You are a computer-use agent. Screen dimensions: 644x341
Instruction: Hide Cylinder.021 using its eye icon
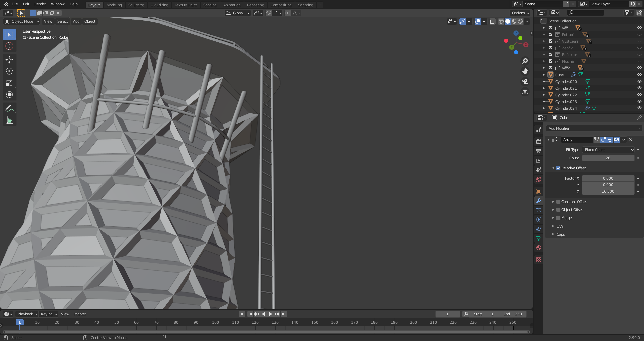click(x=639, y=88)
